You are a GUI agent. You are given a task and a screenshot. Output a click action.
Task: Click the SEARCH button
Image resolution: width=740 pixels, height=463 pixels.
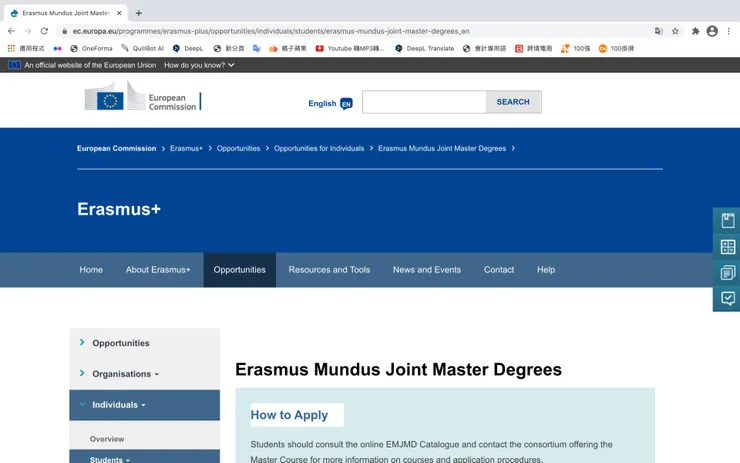pyautogui.click(x=513, y=102)
